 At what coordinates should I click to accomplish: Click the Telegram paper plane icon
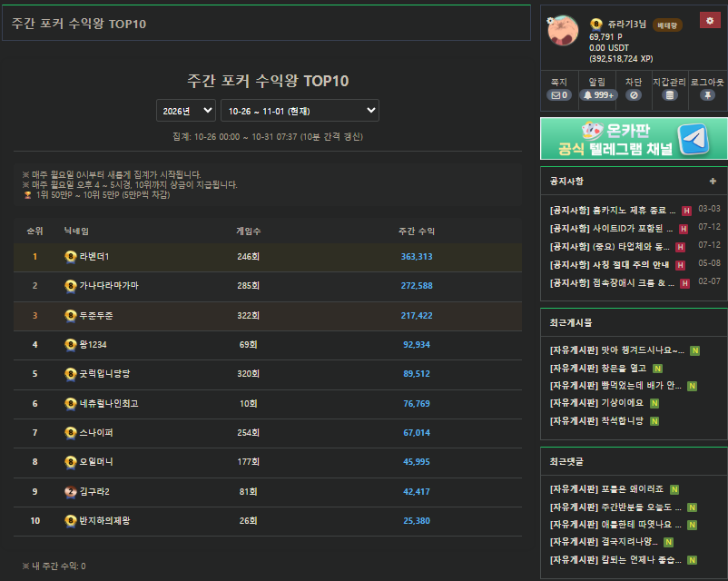tap(694, 139)
